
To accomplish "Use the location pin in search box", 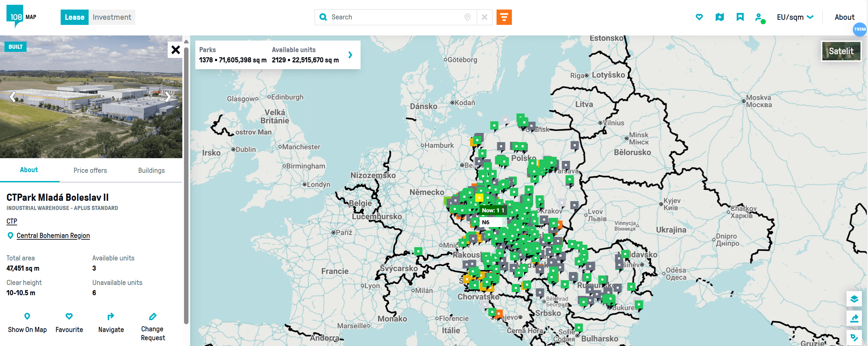I will click(x=468, y=17).
